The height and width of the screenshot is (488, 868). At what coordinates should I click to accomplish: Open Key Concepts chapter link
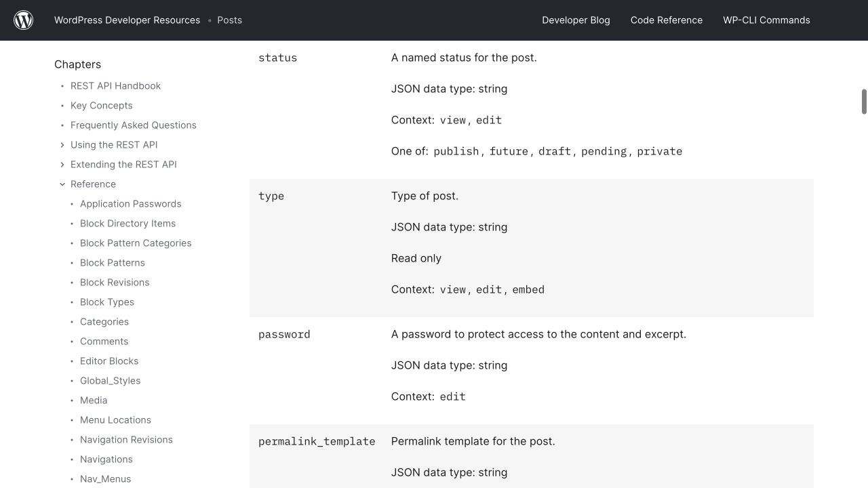coord(101,106)
